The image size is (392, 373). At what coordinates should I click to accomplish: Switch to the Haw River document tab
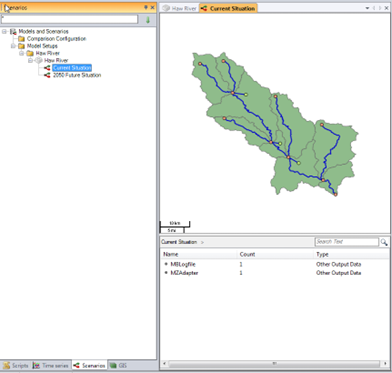(179, 8)
